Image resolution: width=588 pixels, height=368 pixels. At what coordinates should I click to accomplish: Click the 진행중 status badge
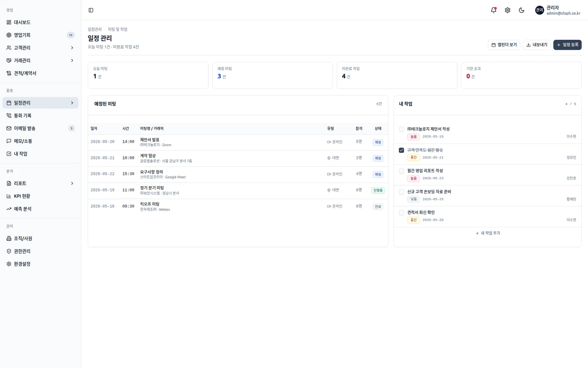pos(378,191)
